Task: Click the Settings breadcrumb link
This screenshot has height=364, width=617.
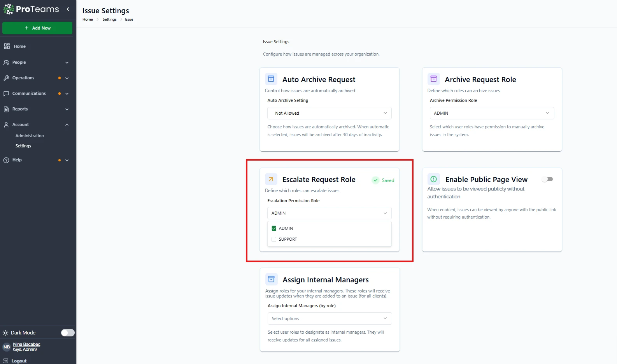Action: tap(109, 19)
